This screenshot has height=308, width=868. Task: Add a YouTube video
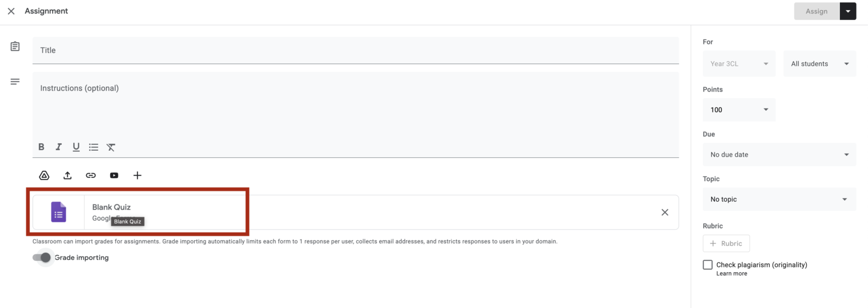[114, 175]
